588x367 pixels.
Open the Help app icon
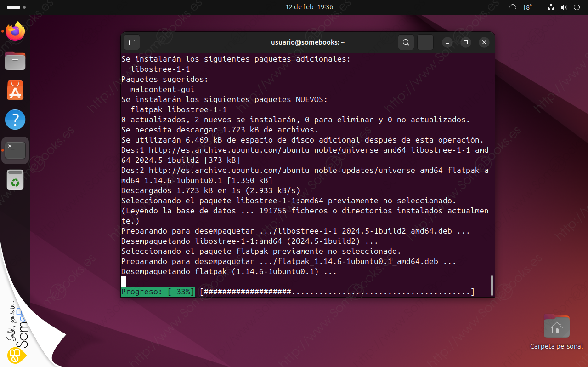(x=15, y=120)
